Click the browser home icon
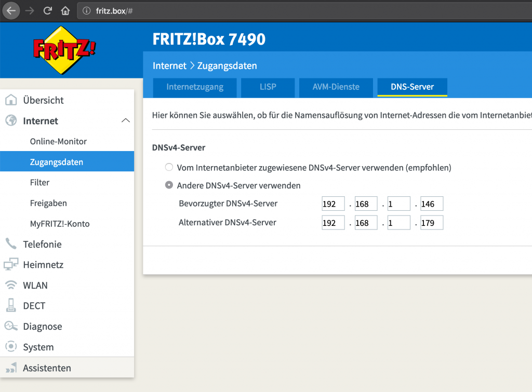 tap(65, 11)
